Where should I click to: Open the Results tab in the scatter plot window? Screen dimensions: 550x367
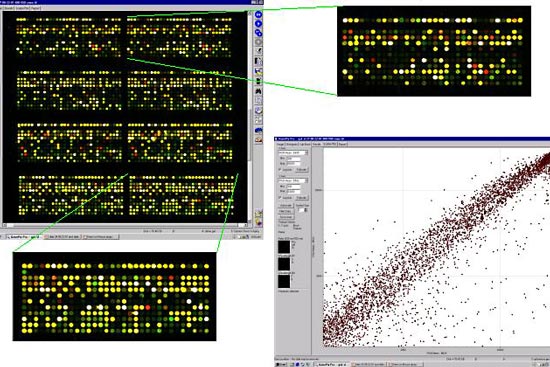click(x=317, y=144)
